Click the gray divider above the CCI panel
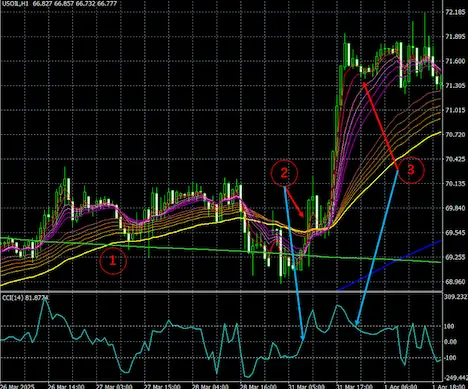Image resolution: width=468 pixels, height=389 pixels. [x=221, y=292]
